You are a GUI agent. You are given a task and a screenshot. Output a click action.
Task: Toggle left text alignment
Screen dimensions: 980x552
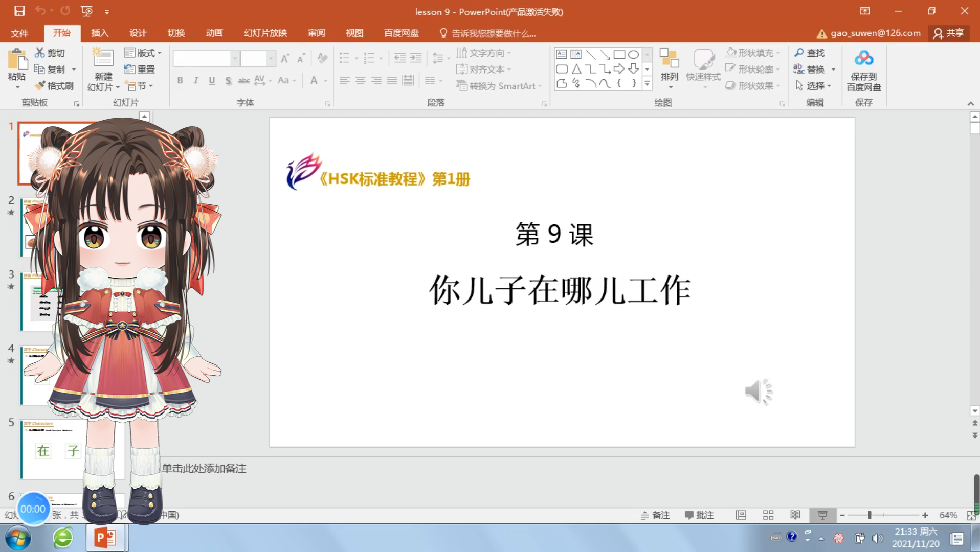[x=344, y=80]
